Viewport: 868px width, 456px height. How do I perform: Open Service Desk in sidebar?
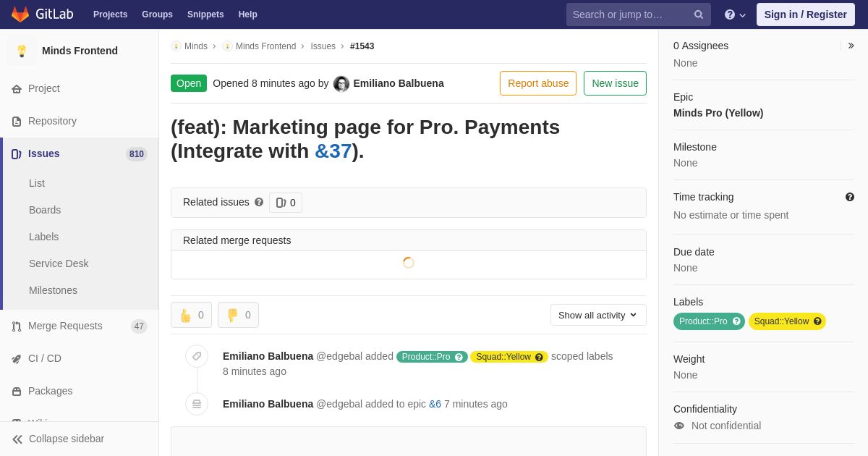59,263
